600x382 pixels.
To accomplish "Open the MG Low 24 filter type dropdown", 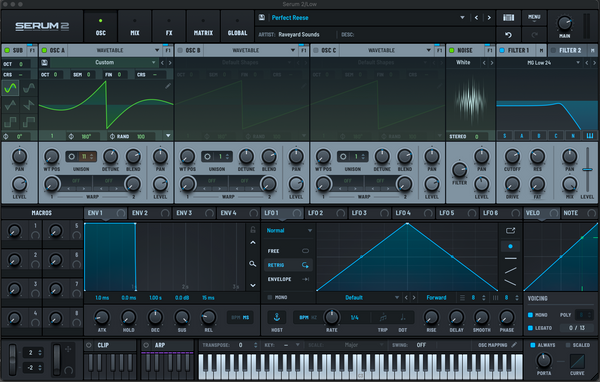I will pyautogui.click(x=578, y=63).
